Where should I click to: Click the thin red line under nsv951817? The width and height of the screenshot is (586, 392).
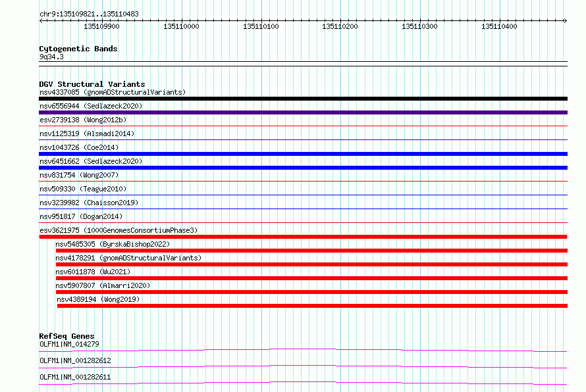tap(303, 223)
